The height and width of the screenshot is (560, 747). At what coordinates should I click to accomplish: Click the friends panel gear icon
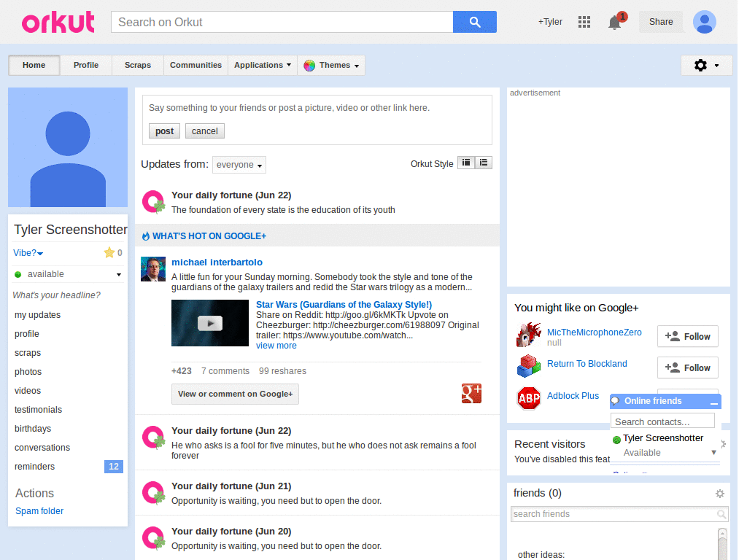pyautogui.click(x=720, y=494)
